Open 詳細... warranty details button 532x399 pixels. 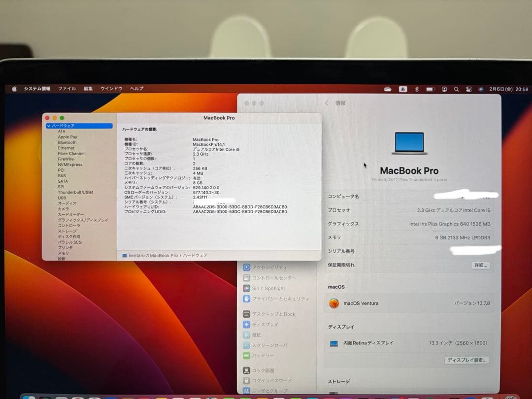tap(480, 266)
